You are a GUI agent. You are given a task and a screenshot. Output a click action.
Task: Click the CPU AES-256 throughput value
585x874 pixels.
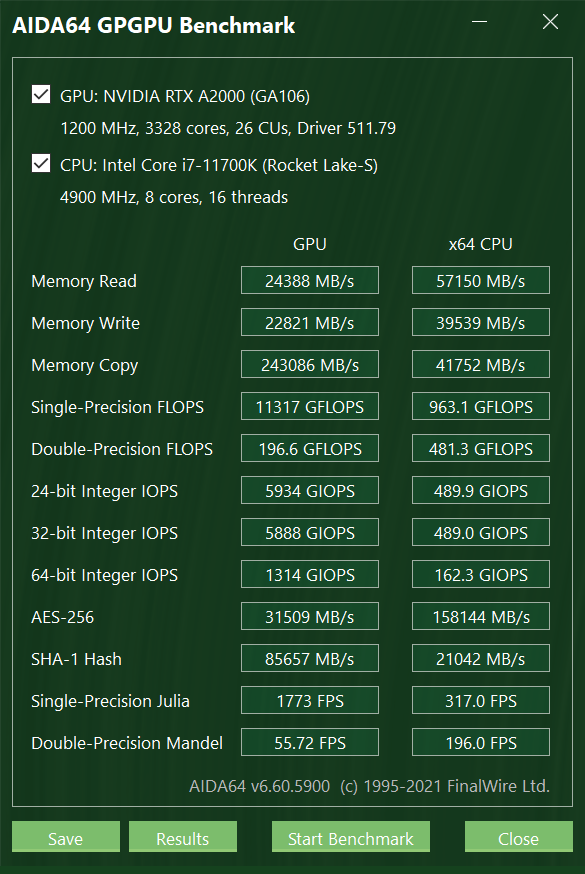480,616
